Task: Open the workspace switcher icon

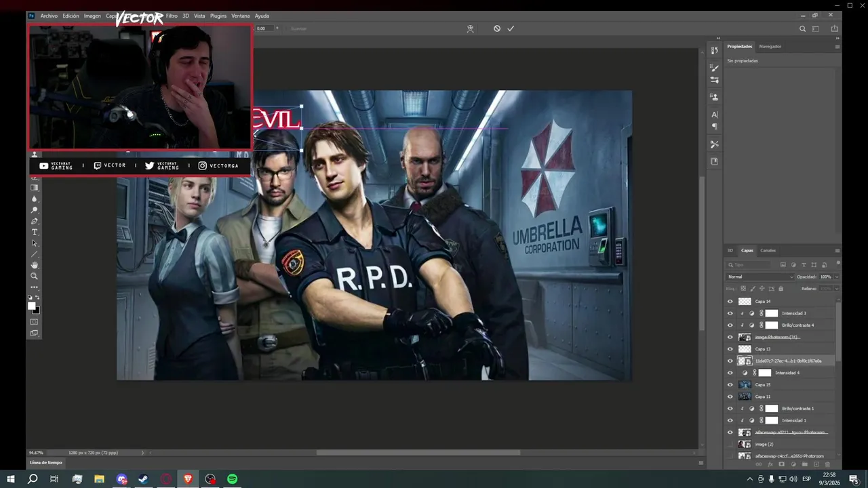Action: (x=816, y=28)
